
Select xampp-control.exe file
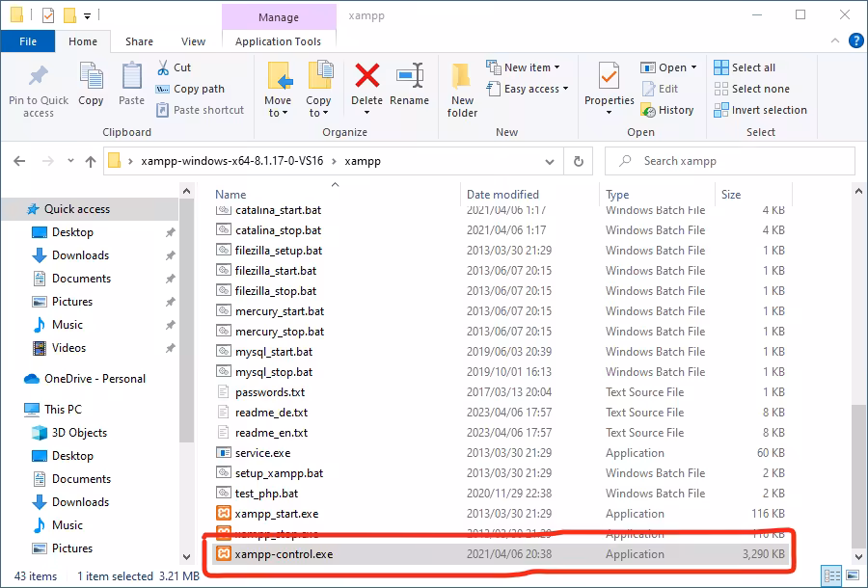click(499, 553)
